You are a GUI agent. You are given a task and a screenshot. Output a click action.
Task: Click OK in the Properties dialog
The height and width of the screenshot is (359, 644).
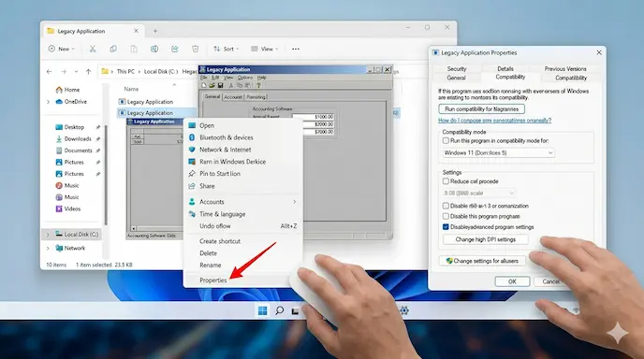click(x=512, y=281)
